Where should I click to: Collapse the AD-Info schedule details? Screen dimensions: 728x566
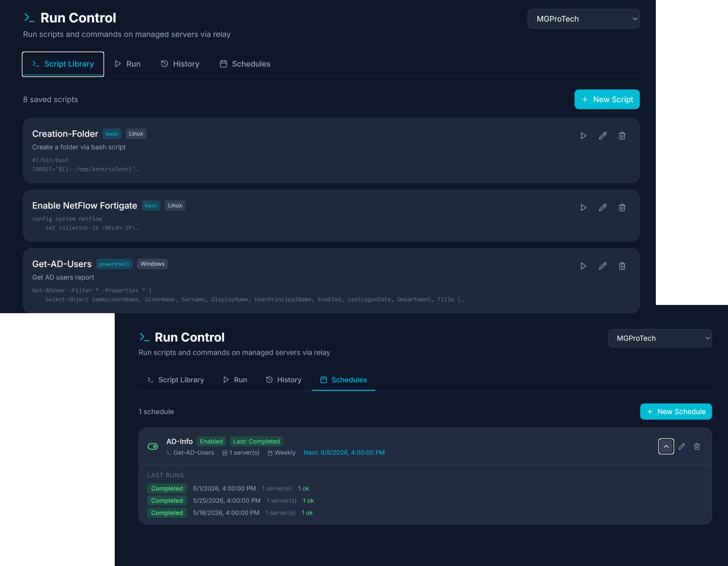tap(666, 446)
